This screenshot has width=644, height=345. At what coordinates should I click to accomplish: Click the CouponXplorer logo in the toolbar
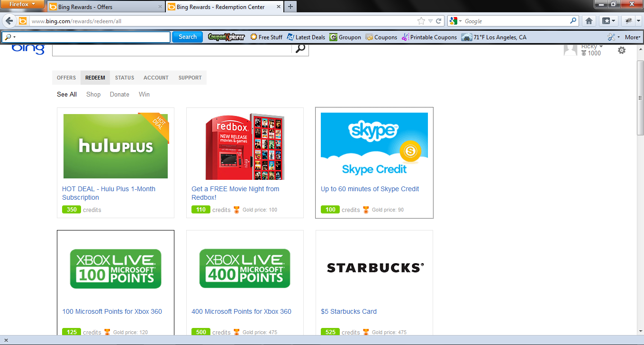(x=226, y=37)
